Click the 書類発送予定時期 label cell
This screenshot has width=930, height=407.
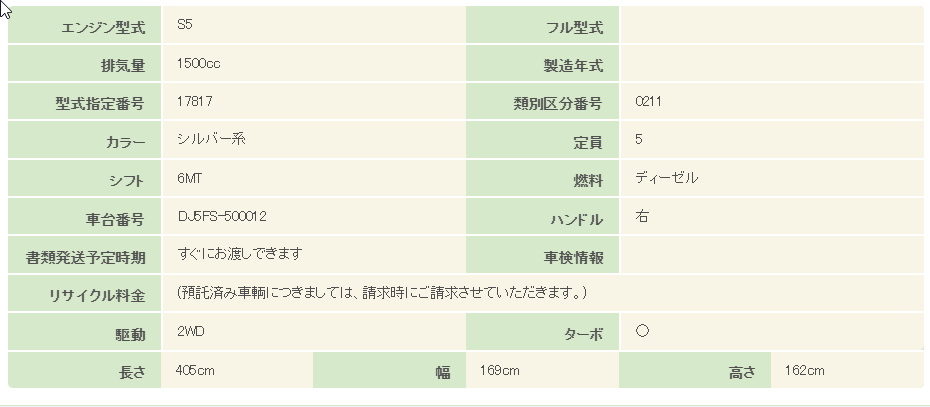[86, 257]
